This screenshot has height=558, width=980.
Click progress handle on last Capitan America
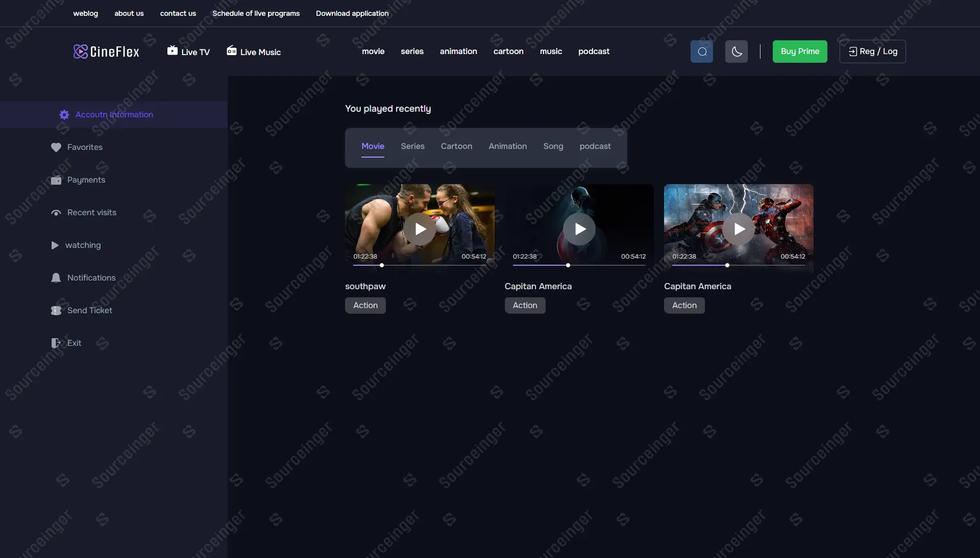[x=727, y=265]
